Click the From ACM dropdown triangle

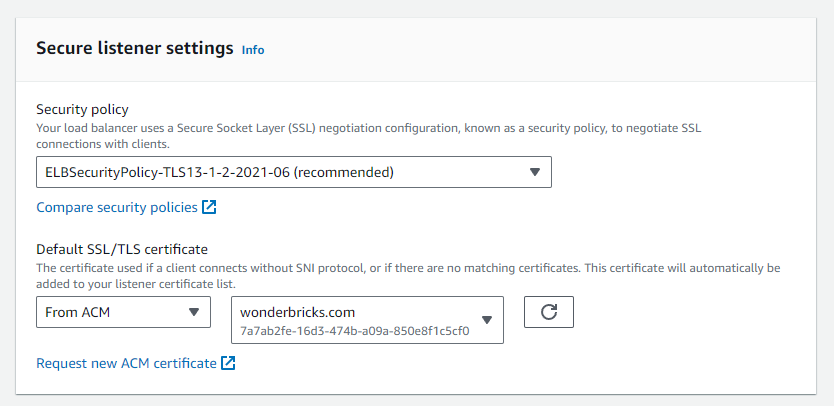pos(194,312)
